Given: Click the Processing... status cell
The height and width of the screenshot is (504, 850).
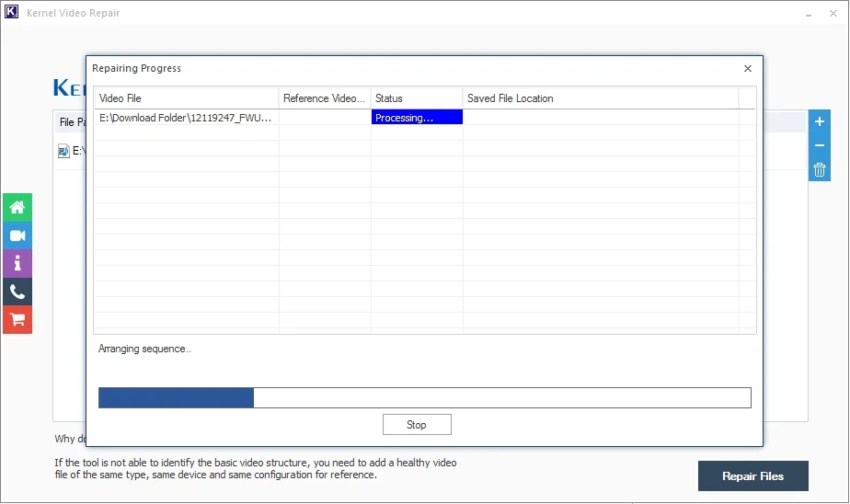Looking at the screenshot, I should click(x=417, y=118).
